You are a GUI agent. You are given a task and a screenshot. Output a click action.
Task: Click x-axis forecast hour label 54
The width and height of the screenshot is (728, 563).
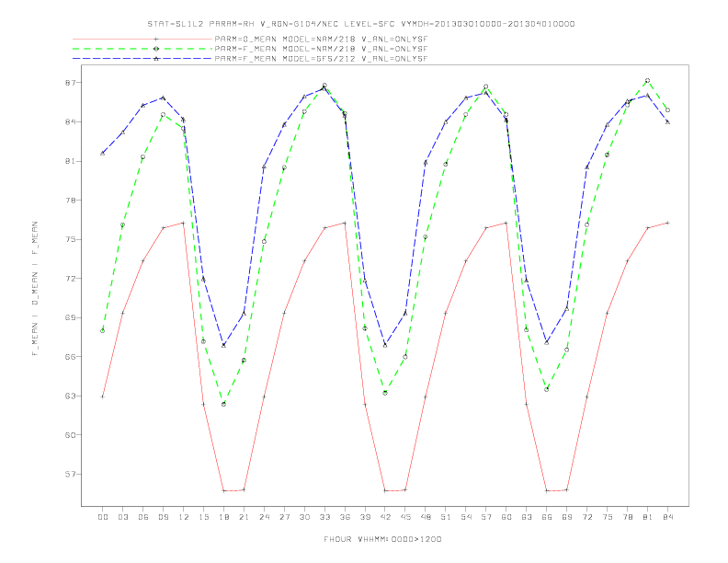point(466,517)
